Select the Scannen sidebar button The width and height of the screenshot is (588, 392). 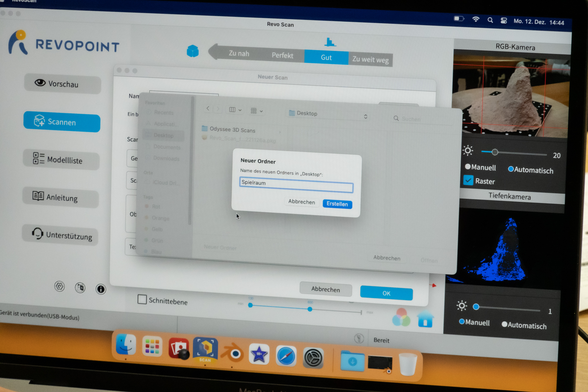tap(62, 122)
